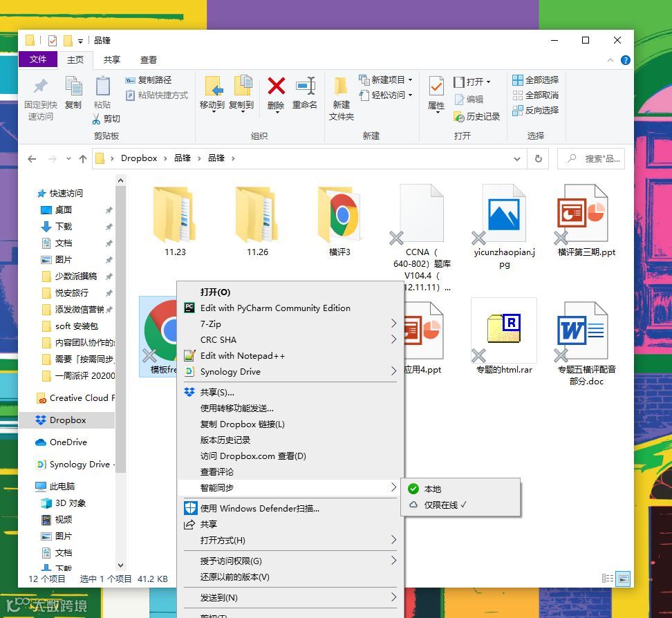Screen dimensions: 672x618
Task: Click the Copy icon in the ribbon
Action: click(73, 86)
